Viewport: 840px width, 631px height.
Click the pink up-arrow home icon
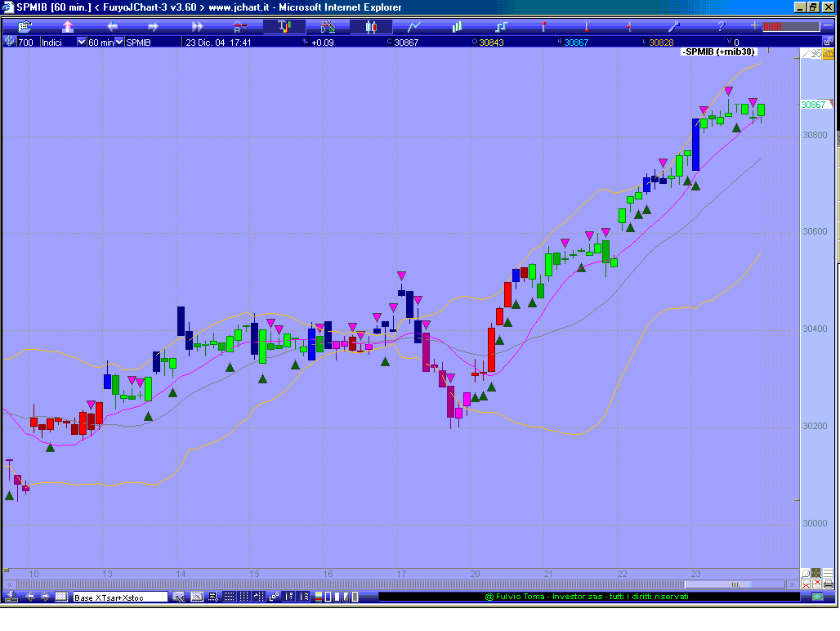pos(68,27)
